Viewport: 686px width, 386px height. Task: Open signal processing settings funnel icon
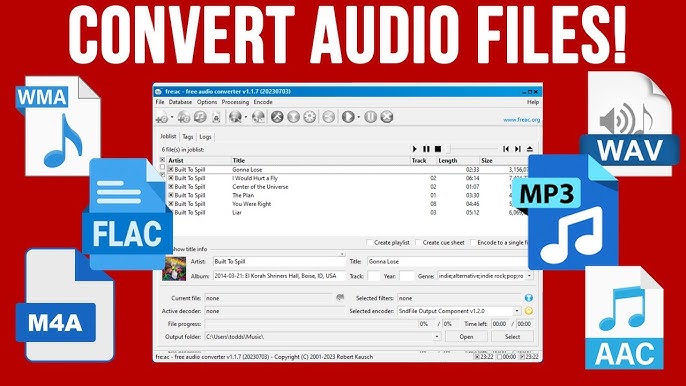pyautogui.click(x=293, y=117)
